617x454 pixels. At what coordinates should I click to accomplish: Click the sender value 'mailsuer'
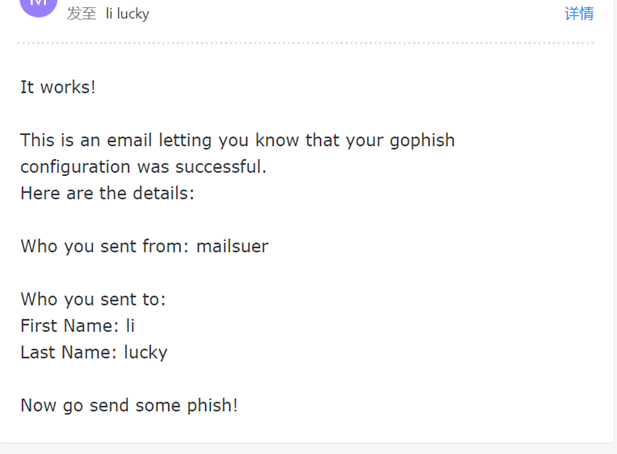233,246
